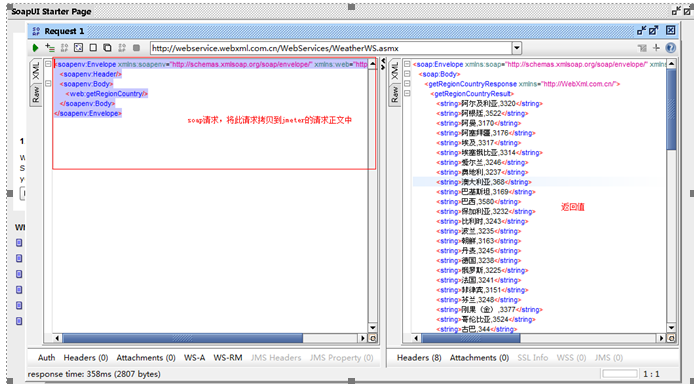The width and height of the screenshot is (694, 384).
Task: Collapse the getRegionCountryResult node
Action: pos(407,93)
